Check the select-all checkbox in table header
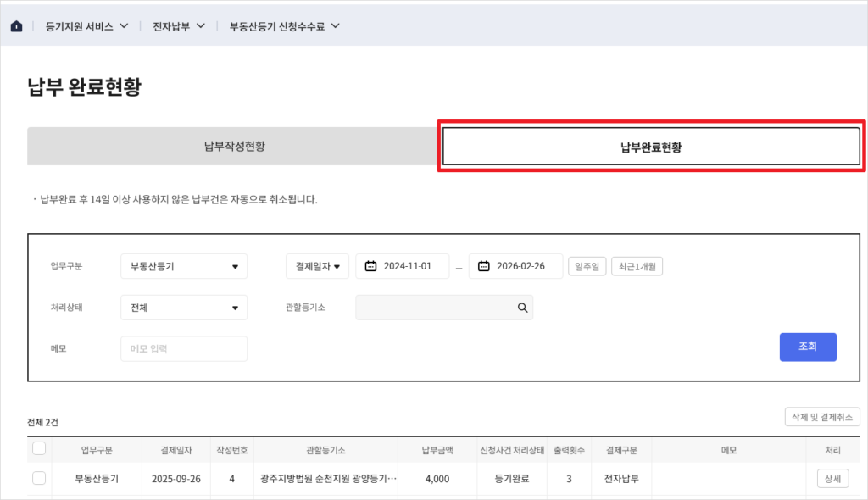Image resolution: width=868 pixels, height=500 pixels. [38, 449]
